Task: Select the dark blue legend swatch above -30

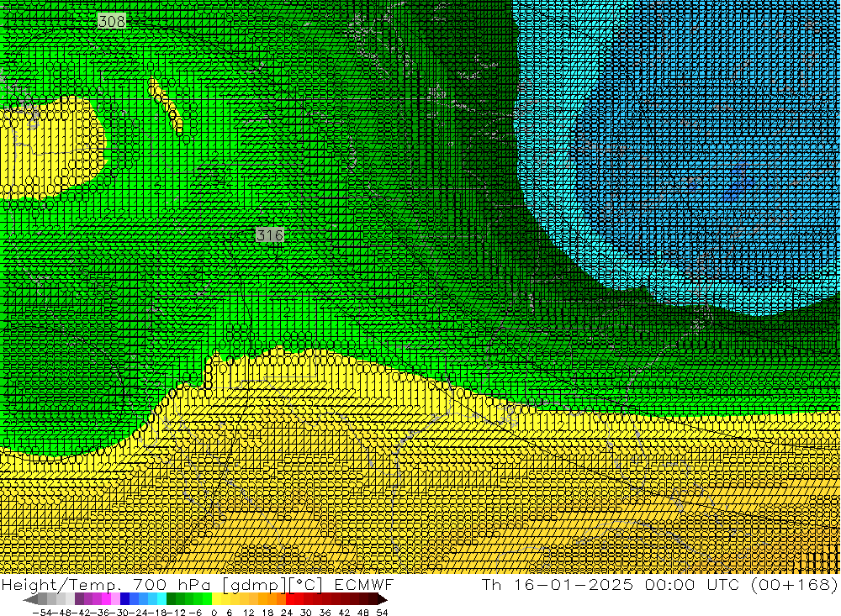Action: (124, 600)
